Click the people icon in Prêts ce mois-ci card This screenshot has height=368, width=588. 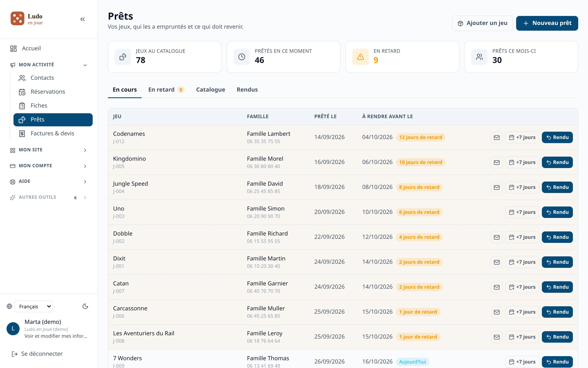(479, 57)
